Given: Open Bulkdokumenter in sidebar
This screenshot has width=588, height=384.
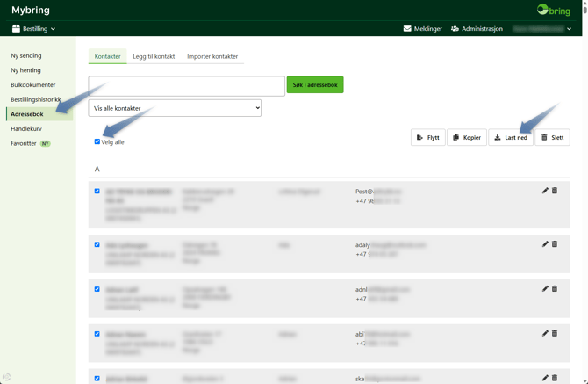Looking at the screenshot, I should (x=33, y=85).
